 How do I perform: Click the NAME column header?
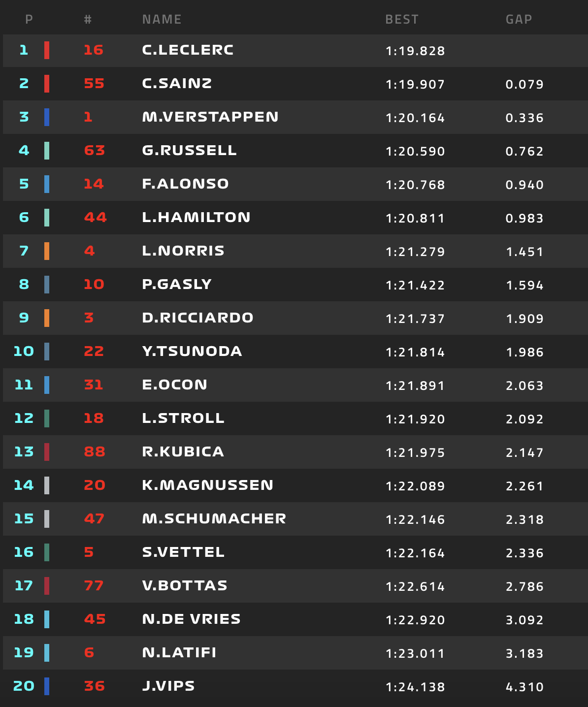[162, 19]
